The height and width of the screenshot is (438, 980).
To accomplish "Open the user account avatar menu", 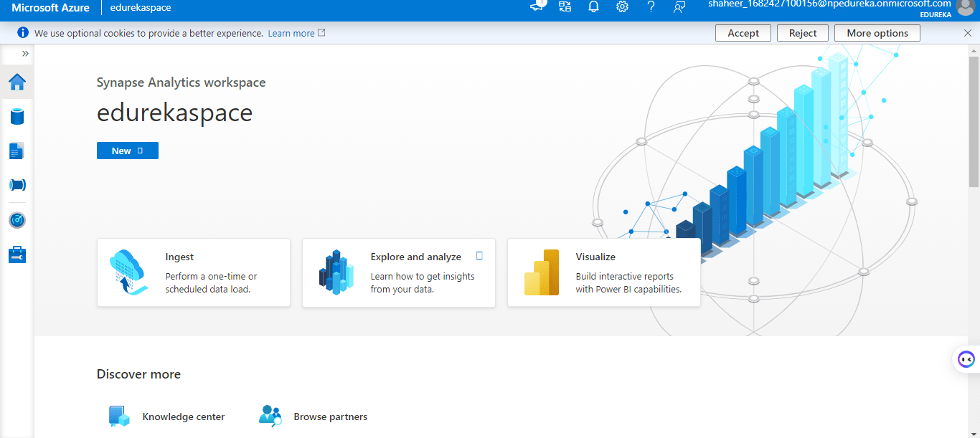I will pos(966,9).
